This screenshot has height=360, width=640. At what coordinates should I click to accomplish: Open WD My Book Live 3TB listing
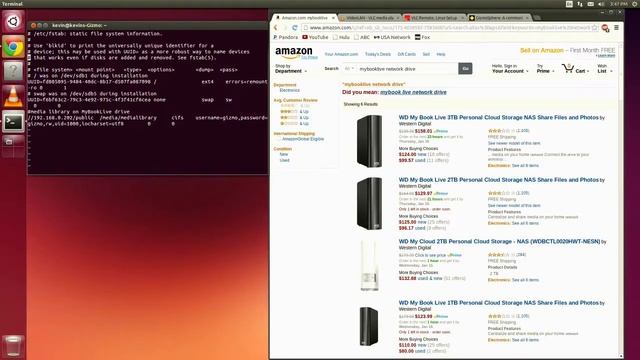click(498, 118)
